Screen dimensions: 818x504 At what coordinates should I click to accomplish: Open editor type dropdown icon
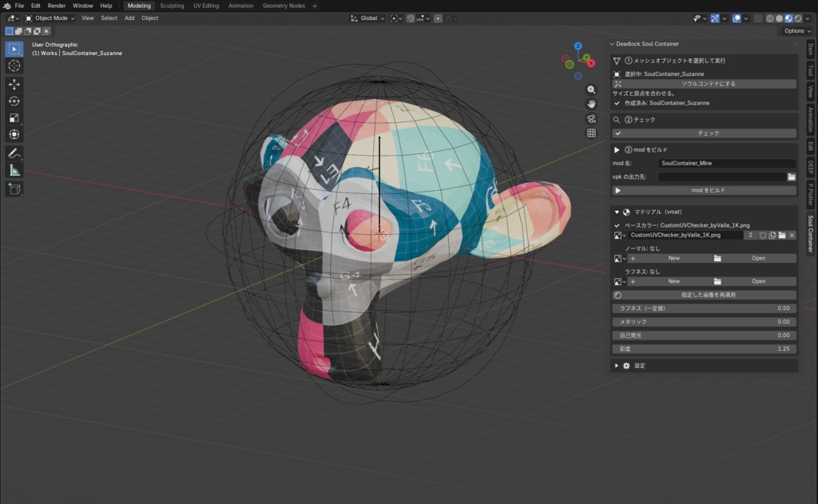[x=11, y=18]
